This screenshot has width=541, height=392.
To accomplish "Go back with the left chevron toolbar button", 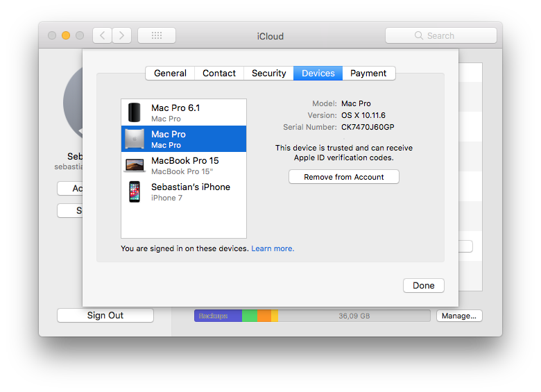I will (102, 35).
